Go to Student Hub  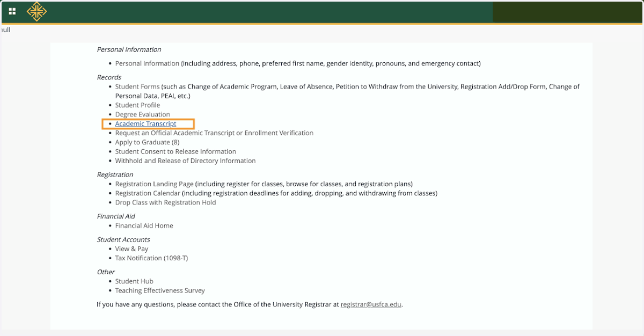[x=134, y=281]
